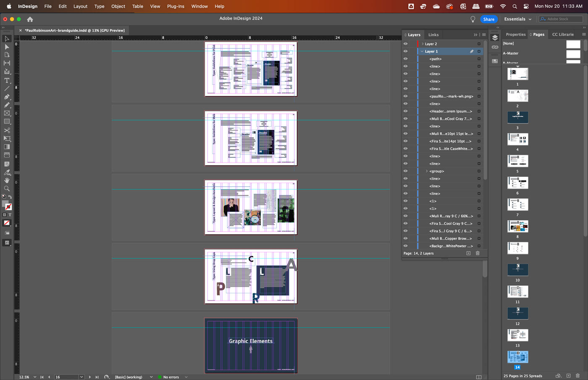Image resolution: width=588 pixels, height=380 pixels.
Task: Toggle the selection square for Layer 2
Action: click(479, 44)
